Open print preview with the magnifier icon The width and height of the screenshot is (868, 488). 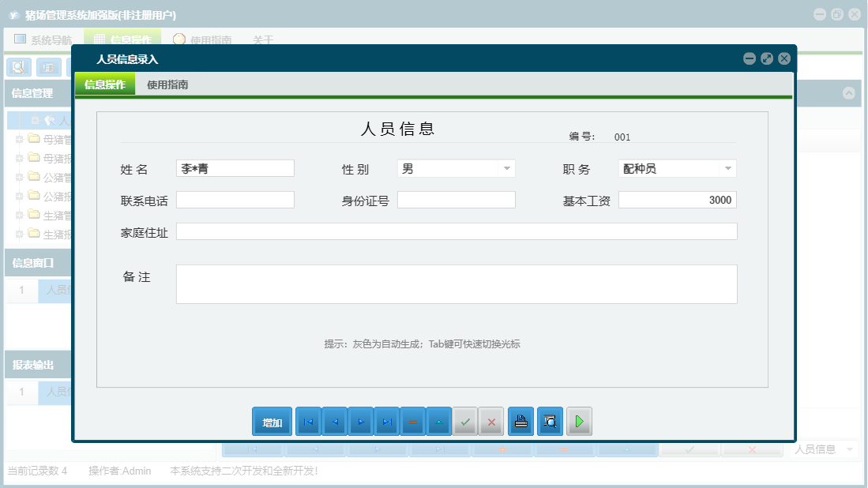[x=549, y=421]
